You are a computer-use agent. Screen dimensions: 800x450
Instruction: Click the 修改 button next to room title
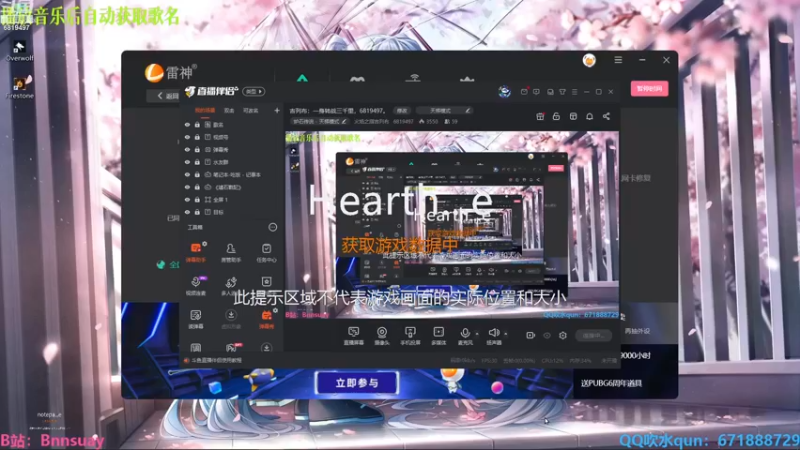pos(402,110)
